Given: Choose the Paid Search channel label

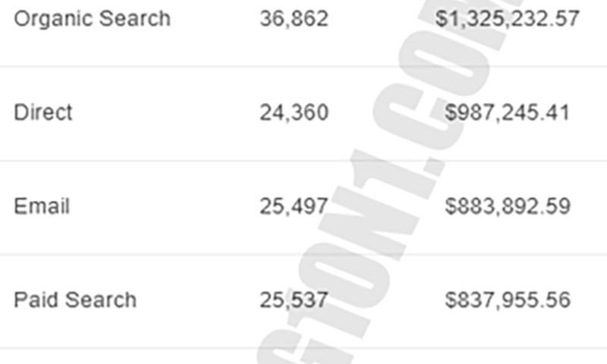Looking at the screenshot, I should tap(75, 300).
